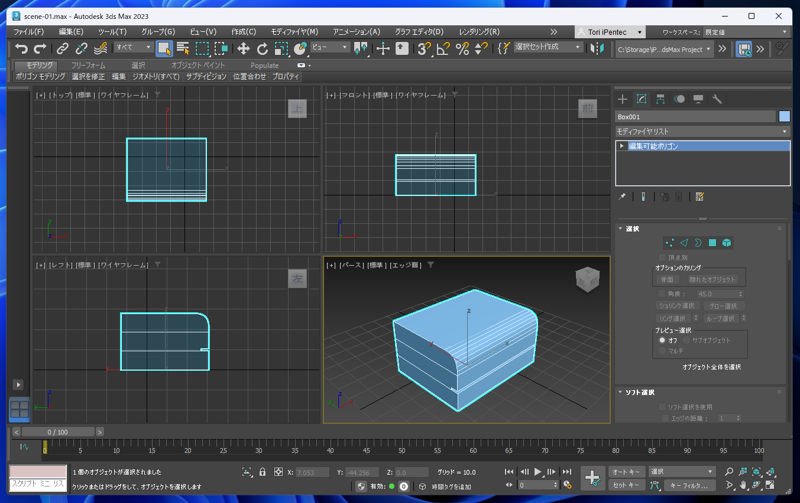Screen dimensions: 800x503
Task: Toggle the 角度 checkbox
Action: (x=662, y=294)
